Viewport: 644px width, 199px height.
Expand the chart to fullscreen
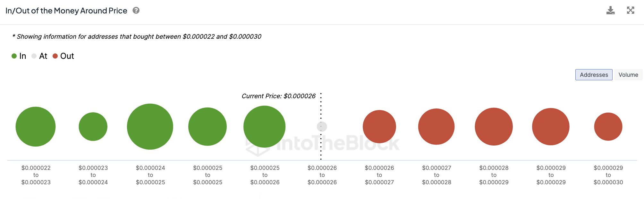click(x=631, y=10)
